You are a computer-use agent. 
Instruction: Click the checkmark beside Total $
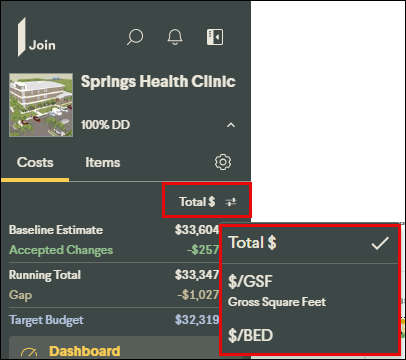click(x=380, y=243)
